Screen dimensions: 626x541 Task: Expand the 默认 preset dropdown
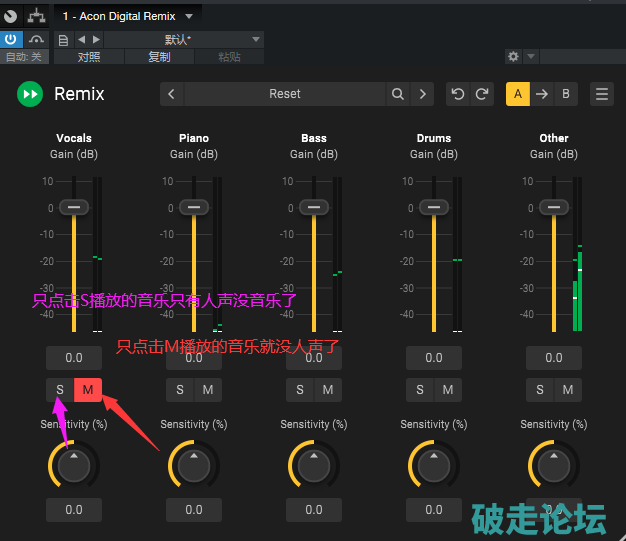tap(256, 40)
